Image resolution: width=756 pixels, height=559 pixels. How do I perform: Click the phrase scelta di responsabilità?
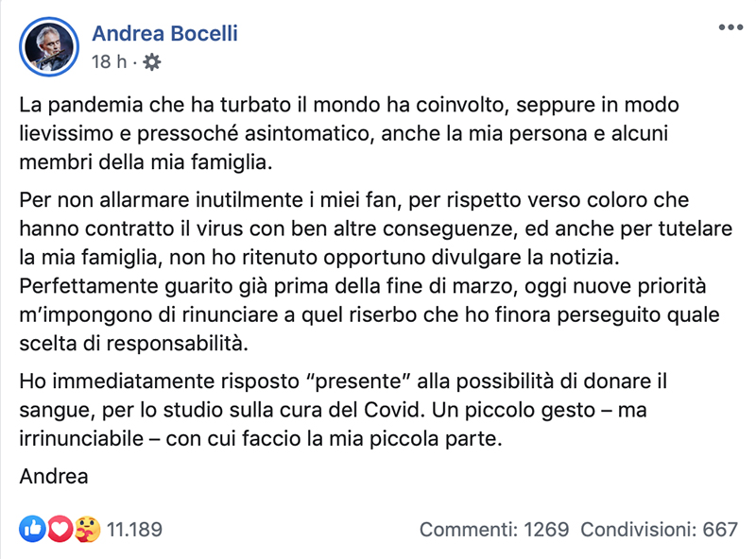coord(133,344)
